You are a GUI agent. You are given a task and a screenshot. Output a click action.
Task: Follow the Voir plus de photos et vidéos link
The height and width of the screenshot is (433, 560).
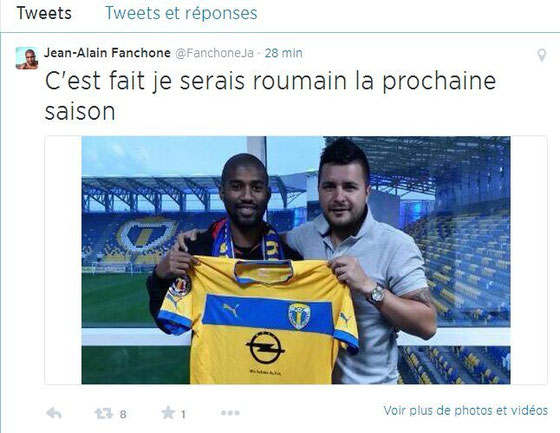pyautogui.click(x=466, y=410)
